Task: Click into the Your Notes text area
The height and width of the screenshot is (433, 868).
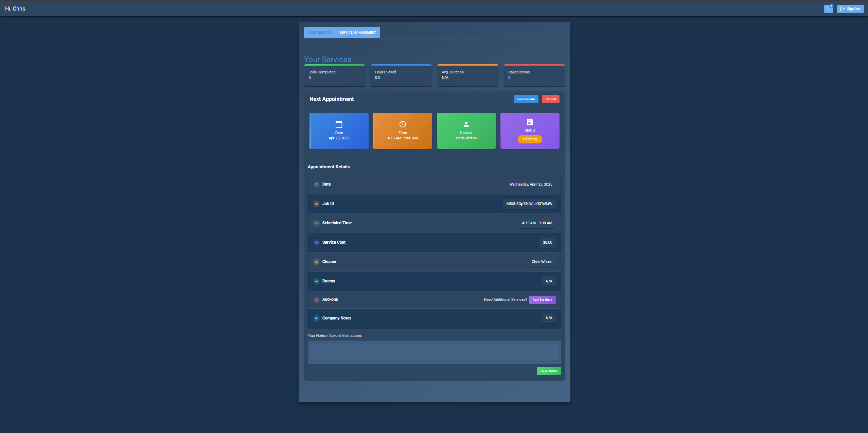Action: coord(434,352)
